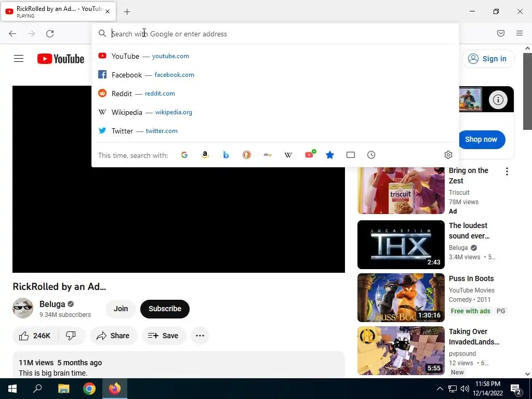The image size is (532, 399).
Task: Open Windows Start menu
Action: 12,389
